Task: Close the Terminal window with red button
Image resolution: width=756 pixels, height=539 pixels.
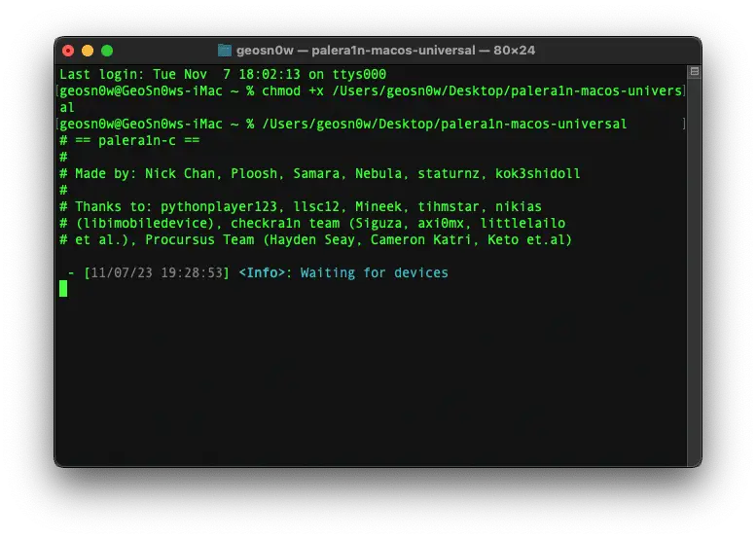Action: coord(68,51)
